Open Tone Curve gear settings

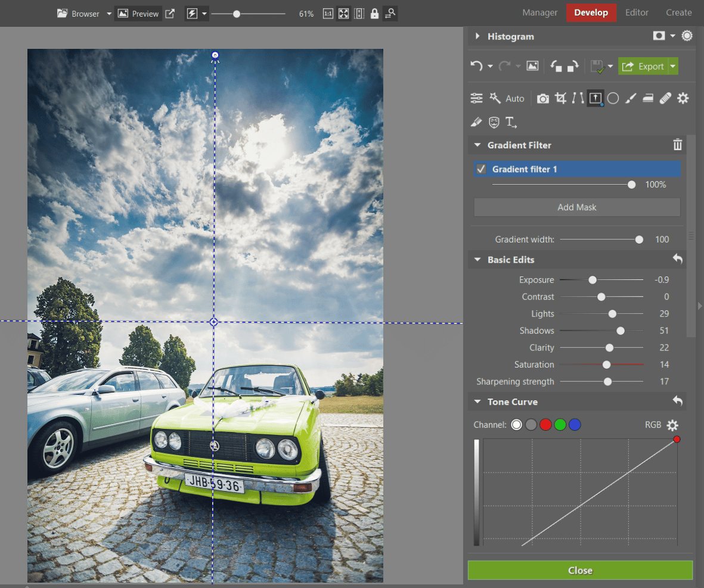click(672, 425)
